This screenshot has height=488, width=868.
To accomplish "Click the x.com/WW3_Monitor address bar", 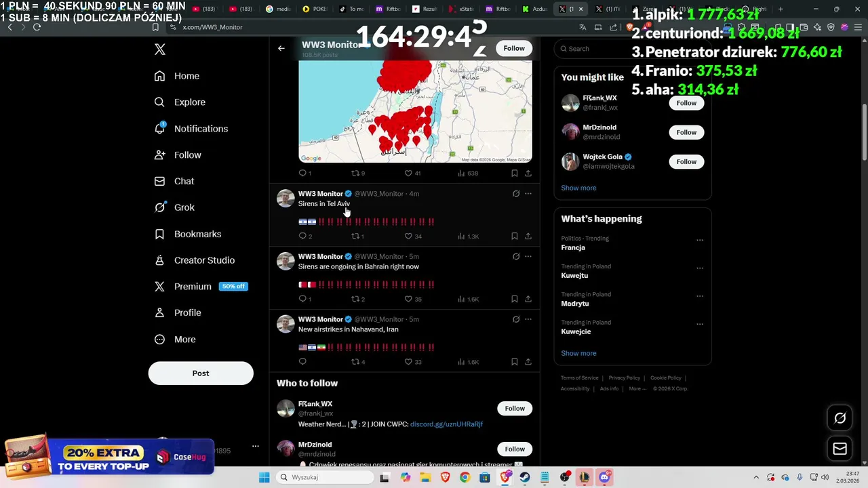I will [x=213, y=27].
